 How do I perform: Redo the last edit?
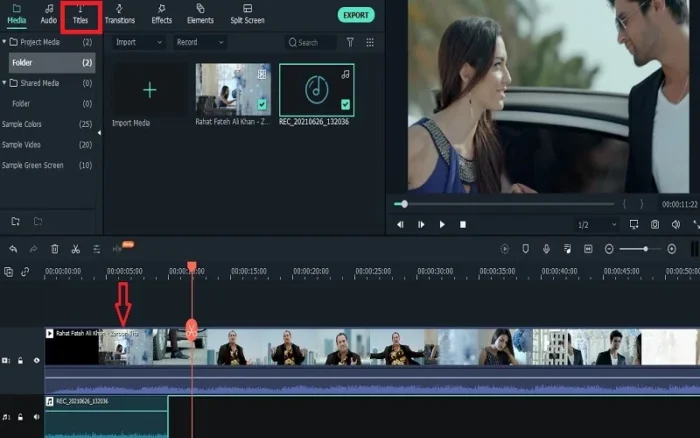[33, 249]
